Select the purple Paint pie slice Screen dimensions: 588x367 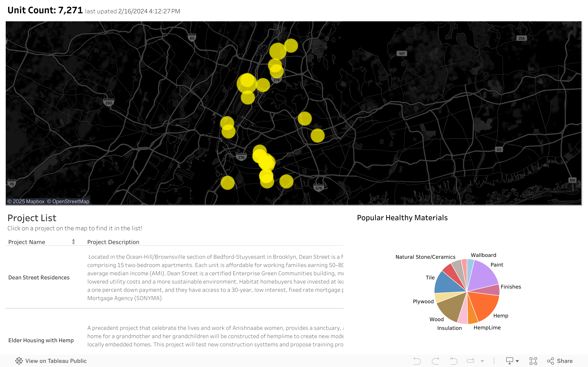(483, 274)
